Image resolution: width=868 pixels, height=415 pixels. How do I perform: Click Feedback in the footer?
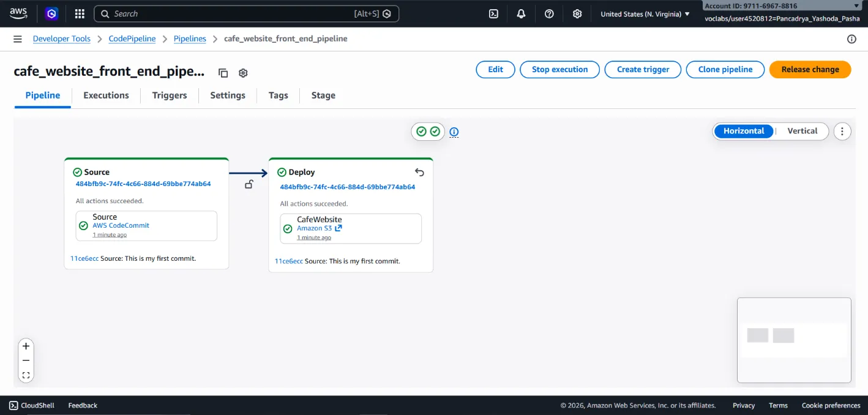pos(83,405)
